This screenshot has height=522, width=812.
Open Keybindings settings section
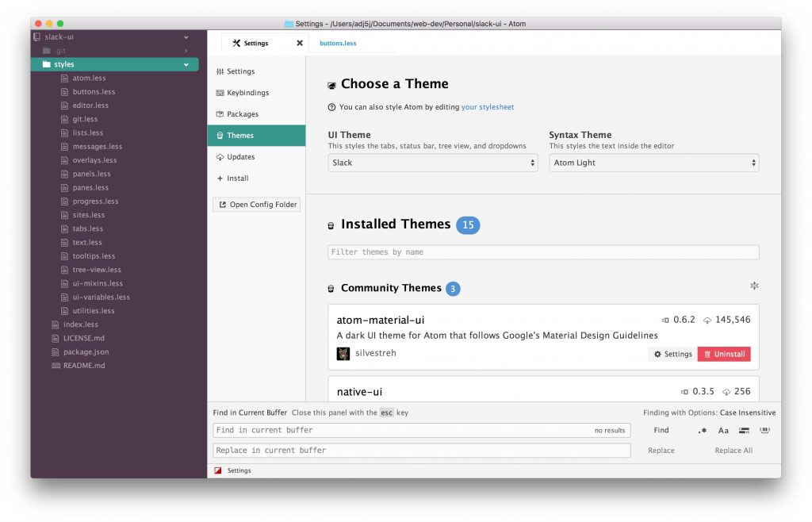pyautogui.click(x=247, y=93)
